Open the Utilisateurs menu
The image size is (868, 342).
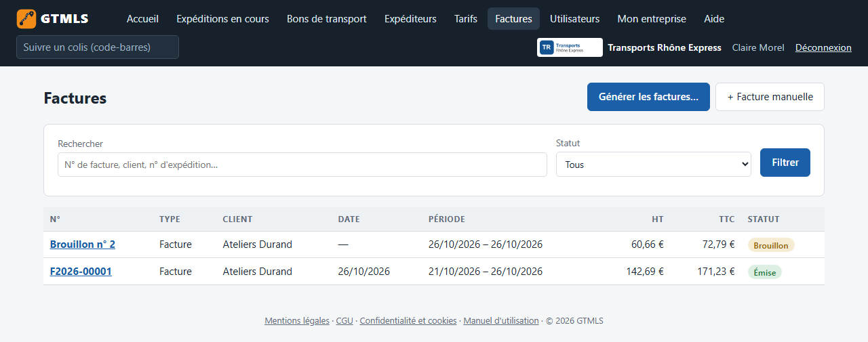[x=574, y=19]
